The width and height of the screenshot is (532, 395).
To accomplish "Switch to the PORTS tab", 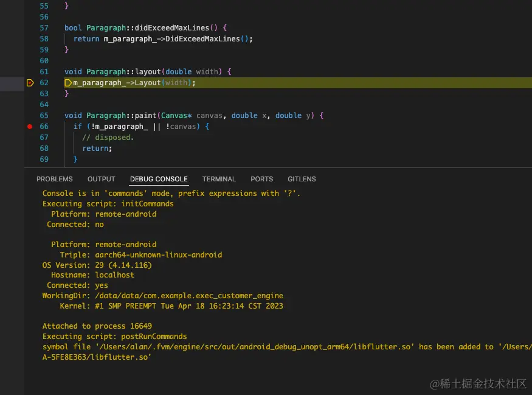I will coord(261,179).
